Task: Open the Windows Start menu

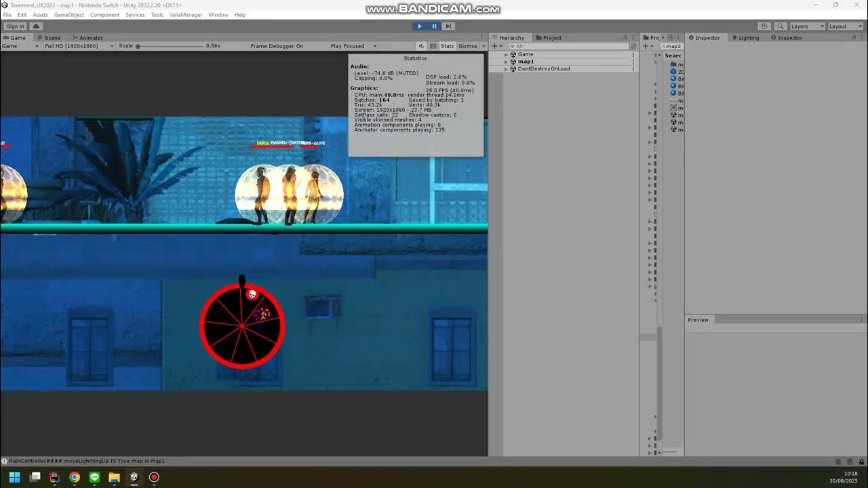Action: [x=14, y=477]
